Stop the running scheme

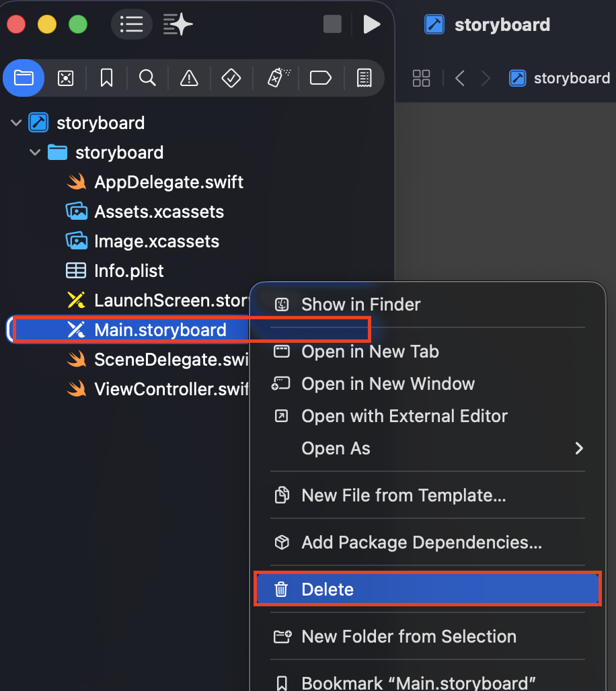pyautogui.click(x=332, y=24)
